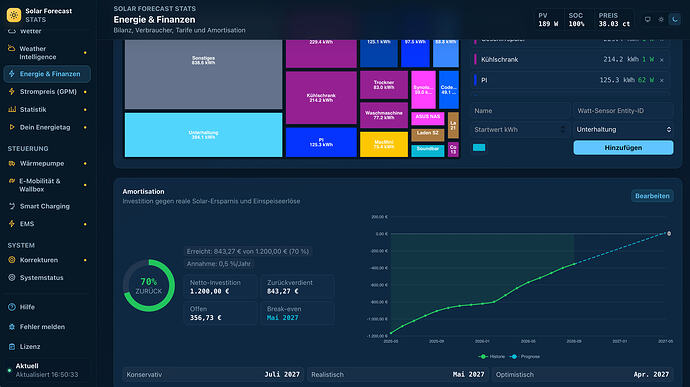
Task: Click the EMS bolt icon
Action: (12, 224)
